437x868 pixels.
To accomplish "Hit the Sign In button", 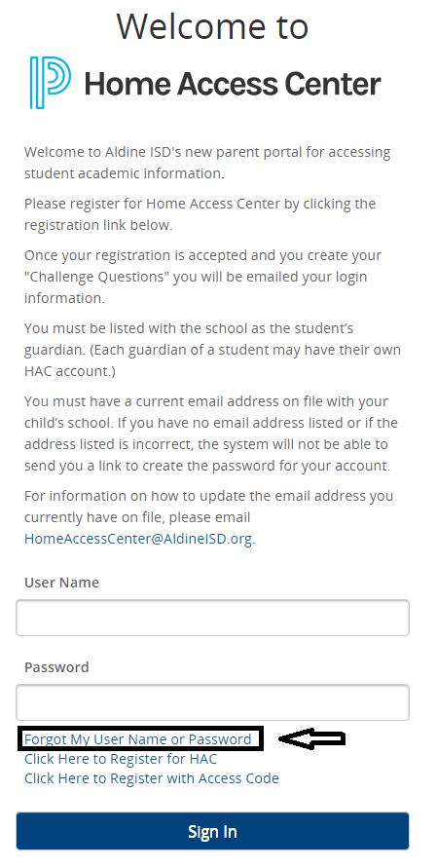I will pyautogui.click(x=212, y=831).
